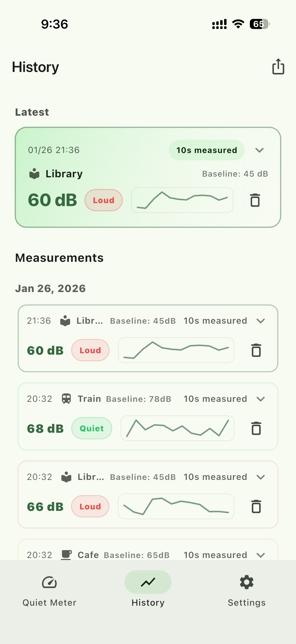Expand the 66 dB Library entry chevron

tap(260, 477)
